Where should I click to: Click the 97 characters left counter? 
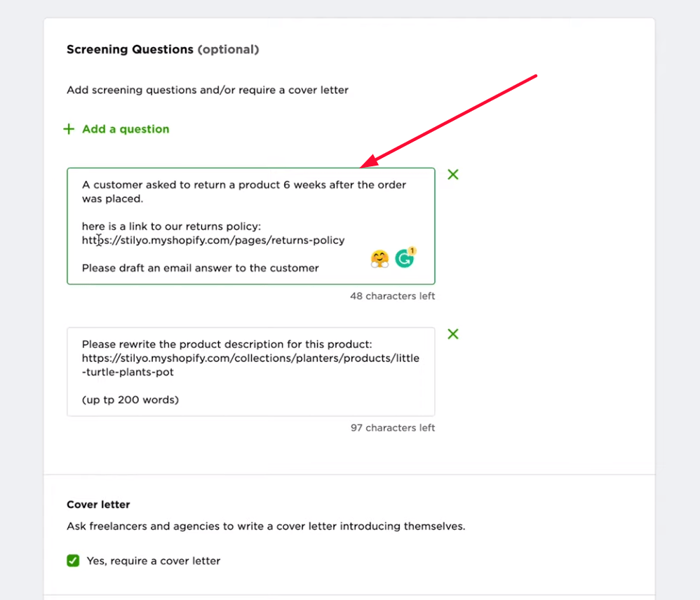click(393, 428)
